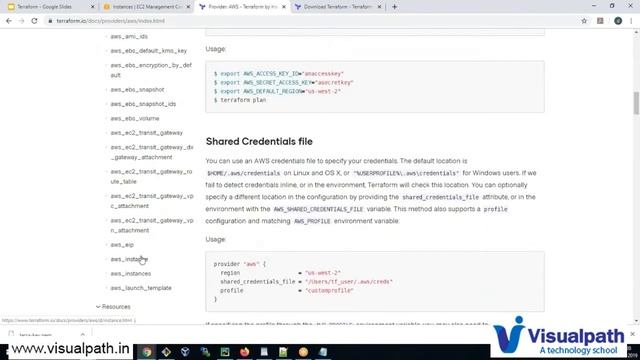Image resolution: width=640 pixels, height=360 pixels.
Task: Open the Notepad++ taskbar icon
Action: click(283, 352)
